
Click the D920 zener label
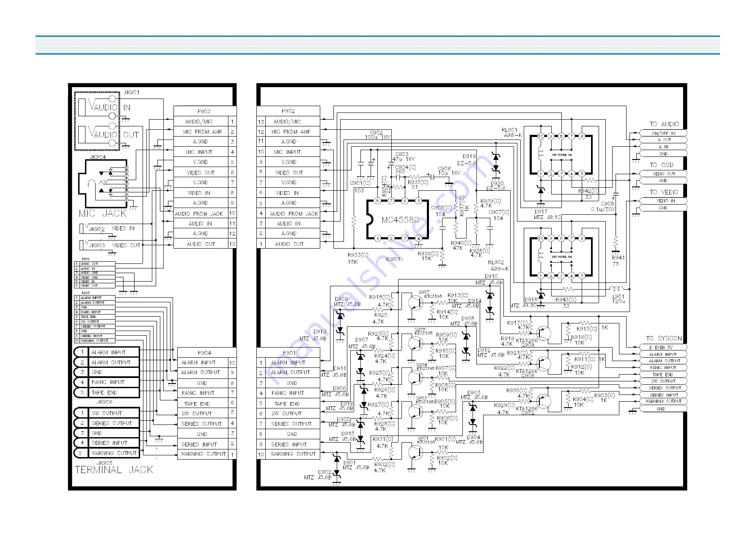[497, 183]
